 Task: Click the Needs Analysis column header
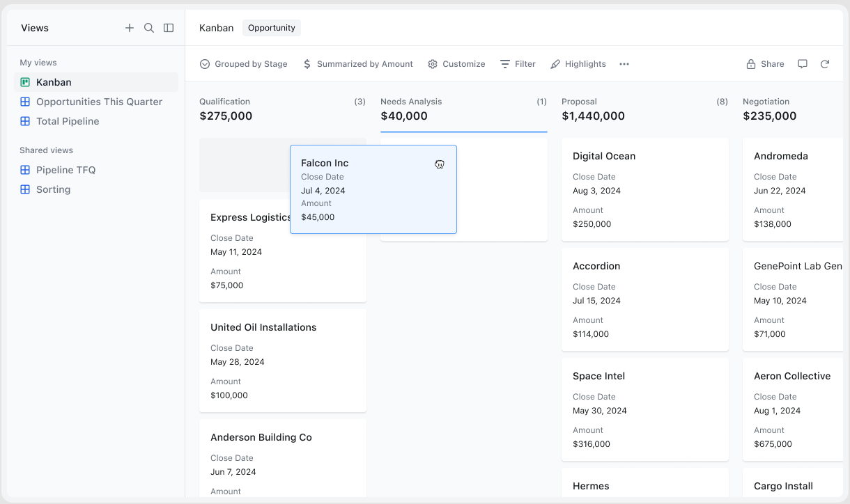click(411, 102)
